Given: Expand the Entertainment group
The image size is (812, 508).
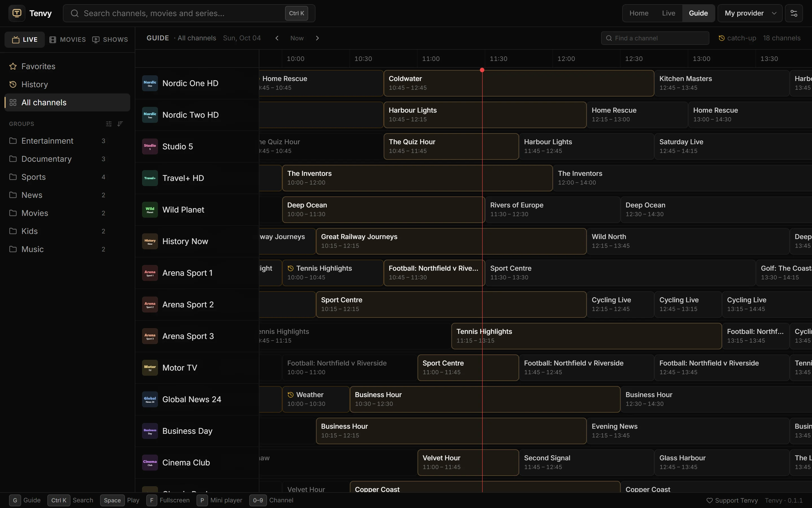Looking at the screenshot, I should pyautogui.click(x=67, y=141).
